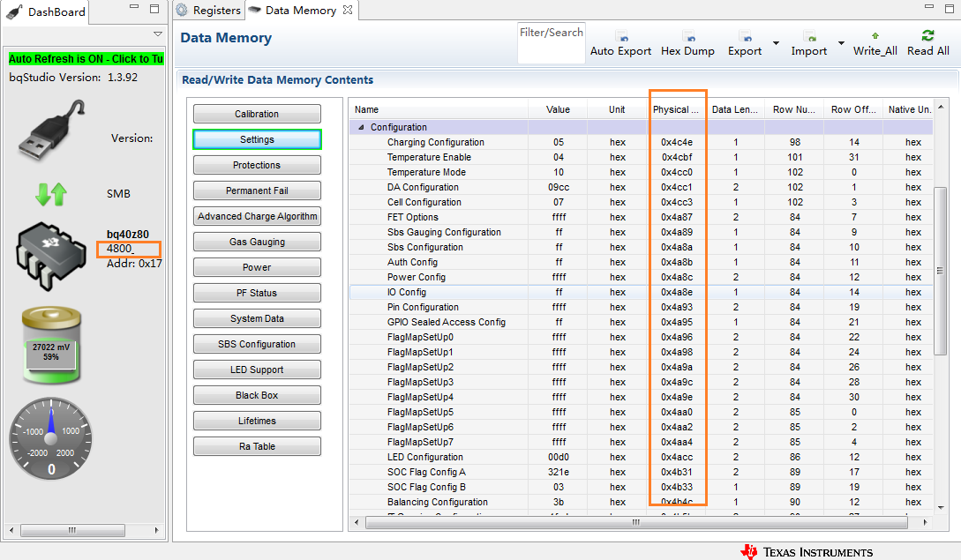The height and width of the screenshot is (560, 961).
Task: Select the DashBoard tab
Action: tap(47, 11)
